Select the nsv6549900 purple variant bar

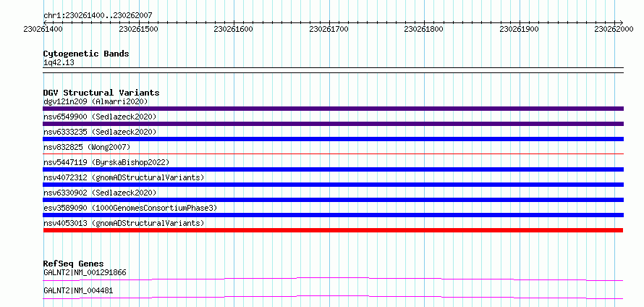click(333, 124)
